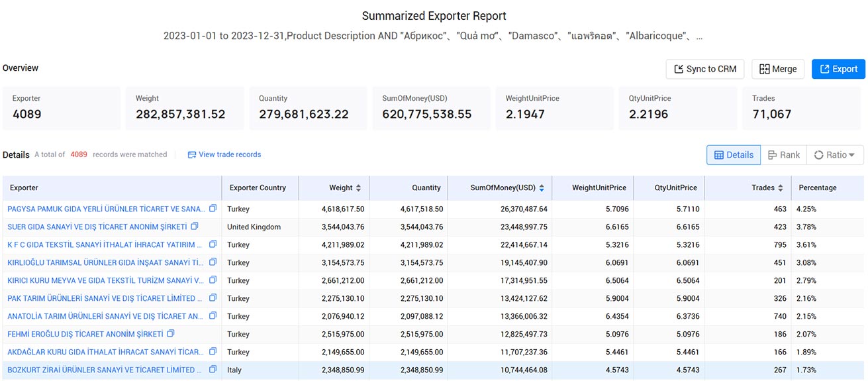
Task: Click percentage value 4.25%
Action: [807, 209]
